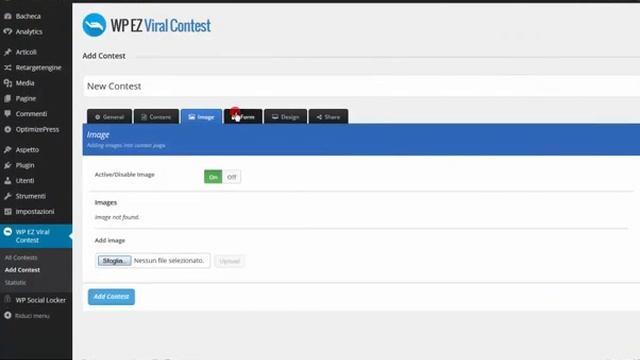Click the Retargetengine shuffle icon
The width and height of the screenshot is (640, 360).
point(7,67)
